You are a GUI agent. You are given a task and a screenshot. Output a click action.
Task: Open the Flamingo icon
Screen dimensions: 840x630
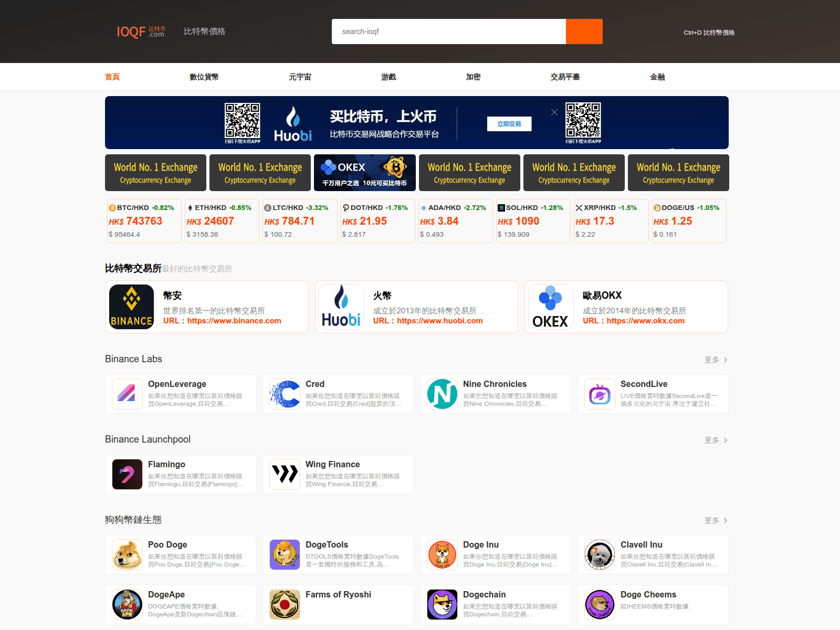click(127, 474)
